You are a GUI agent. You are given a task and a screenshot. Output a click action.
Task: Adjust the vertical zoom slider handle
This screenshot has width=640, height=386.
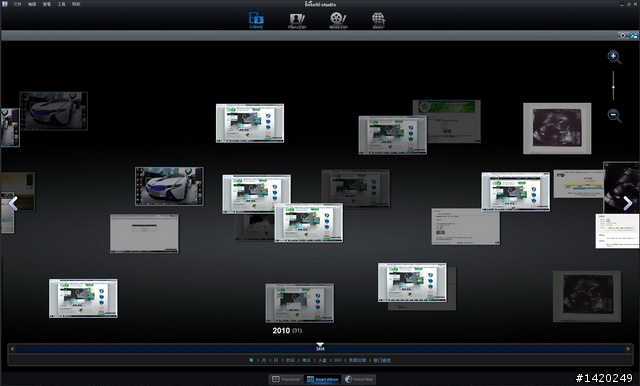click(x=613, y=87)
